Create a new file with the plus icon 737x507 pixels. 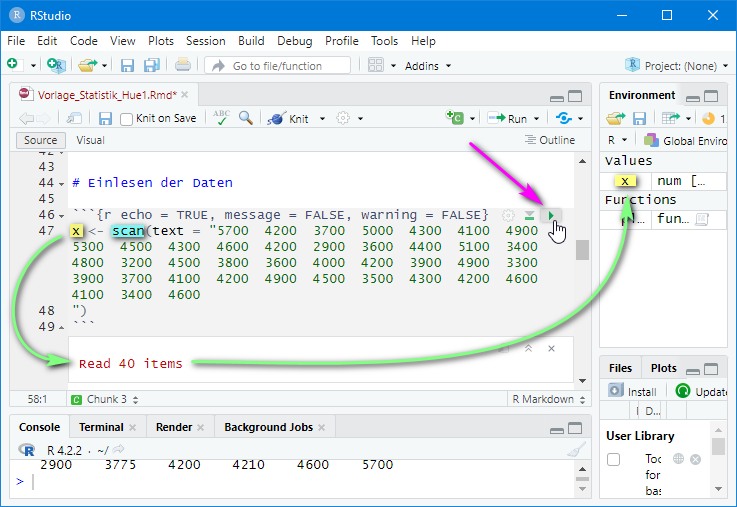[x=13, y=64]
